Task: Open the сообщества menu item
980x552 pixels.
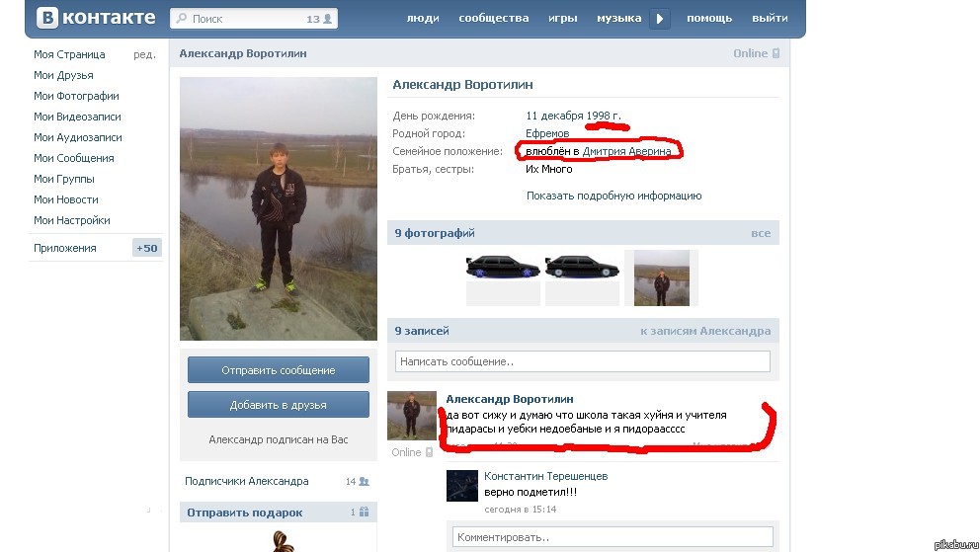Action: (495, 18)
